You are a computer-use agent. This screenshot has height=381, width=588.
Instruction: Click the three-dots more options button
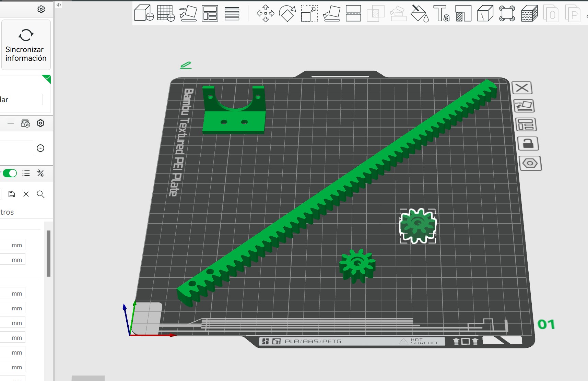40,148
